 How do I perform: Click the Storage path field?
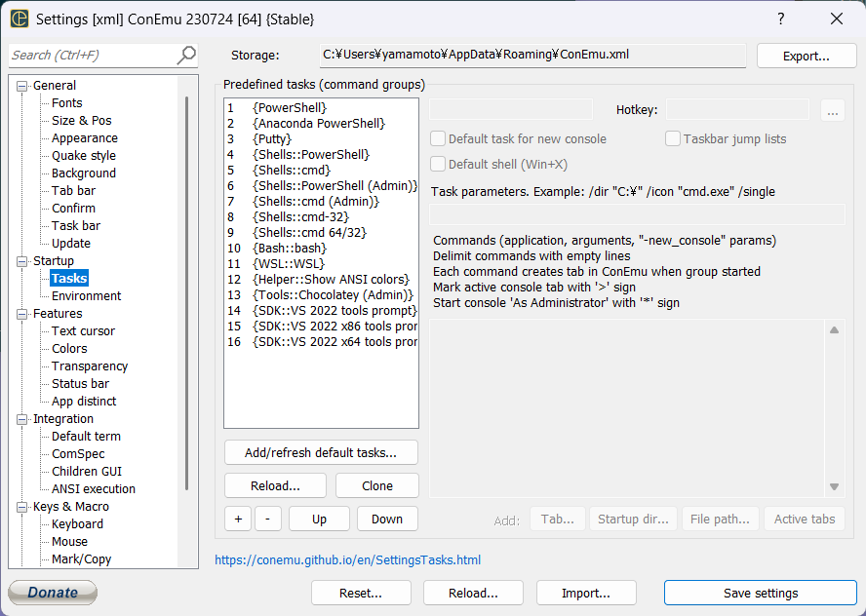pyautogui.click(x=532, y=55)
